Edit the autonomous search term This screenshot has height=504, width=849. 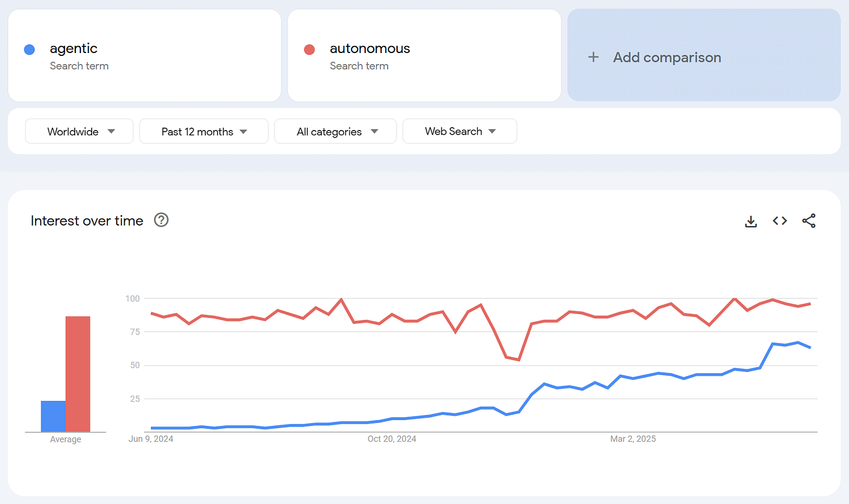(x=424, y=55)
